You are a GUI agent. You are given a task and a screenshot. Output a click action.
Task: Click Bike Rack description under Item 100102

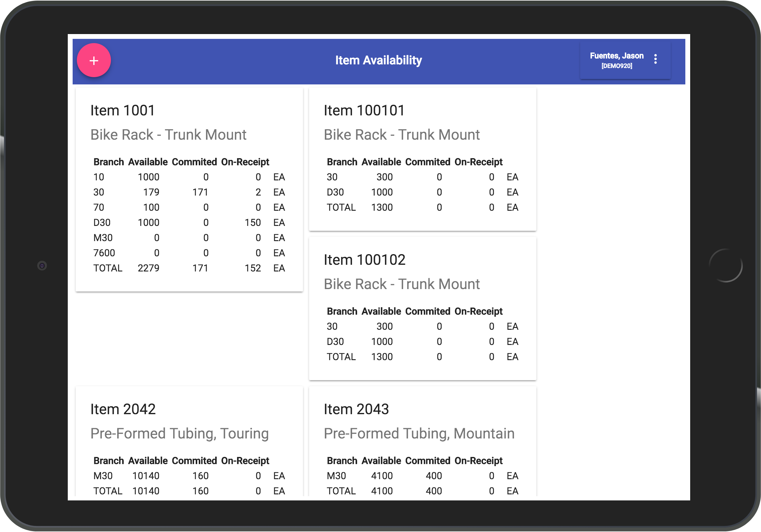402,284
